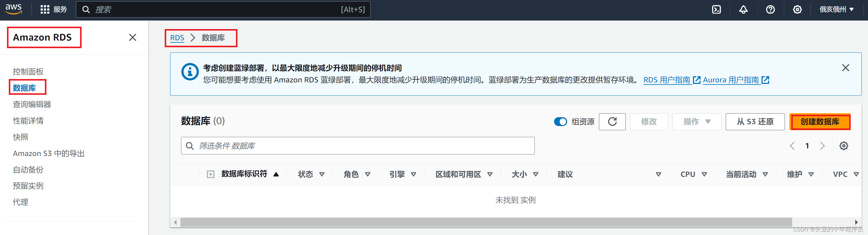868x235 pixels.
Task: Sort by 维护 column
Action: coord(801,174)
